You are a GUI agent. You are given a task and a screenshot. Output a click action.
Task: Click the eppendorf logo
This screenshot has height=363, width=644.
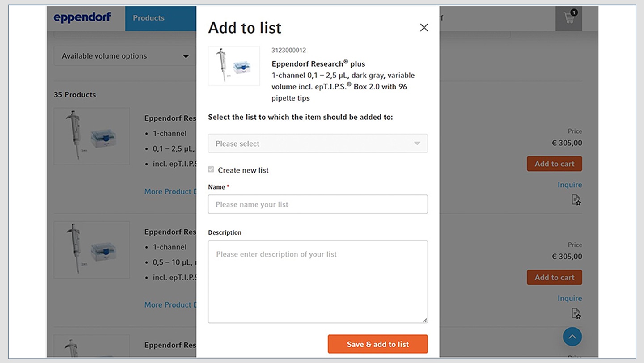point(82,18)
